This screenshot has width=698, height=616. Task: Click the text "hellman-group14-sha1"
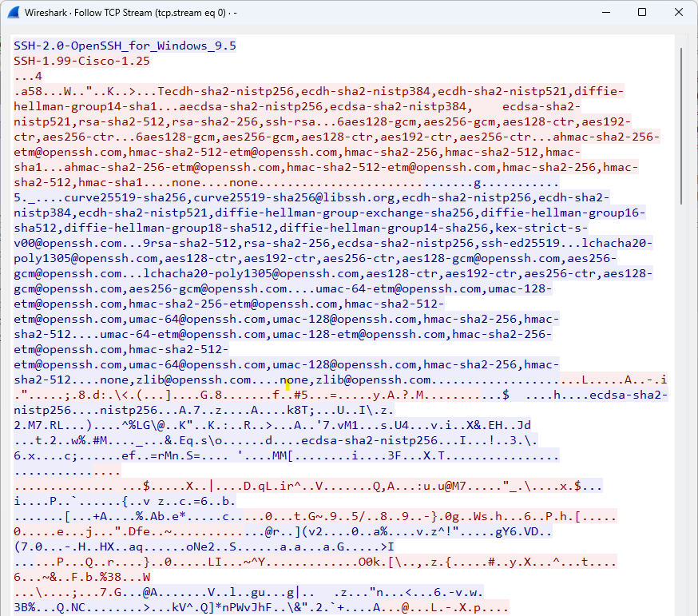[x=85, y=106]
